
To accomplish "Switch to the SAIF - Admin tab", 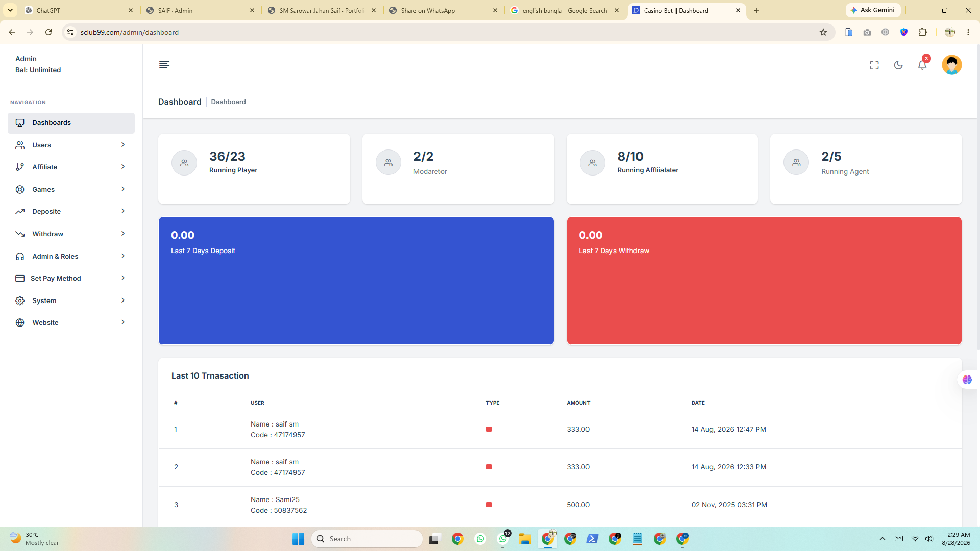I will click(199, 10).
